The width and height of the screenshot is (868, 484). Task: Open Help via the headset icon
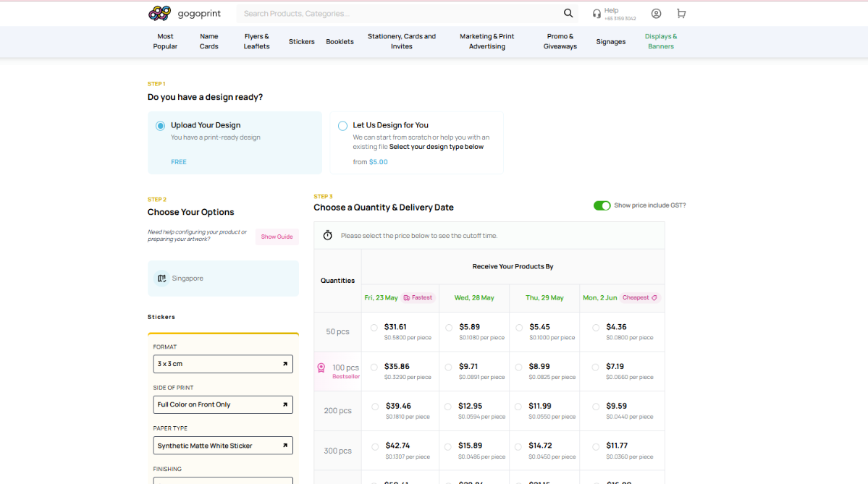point(597,14)
